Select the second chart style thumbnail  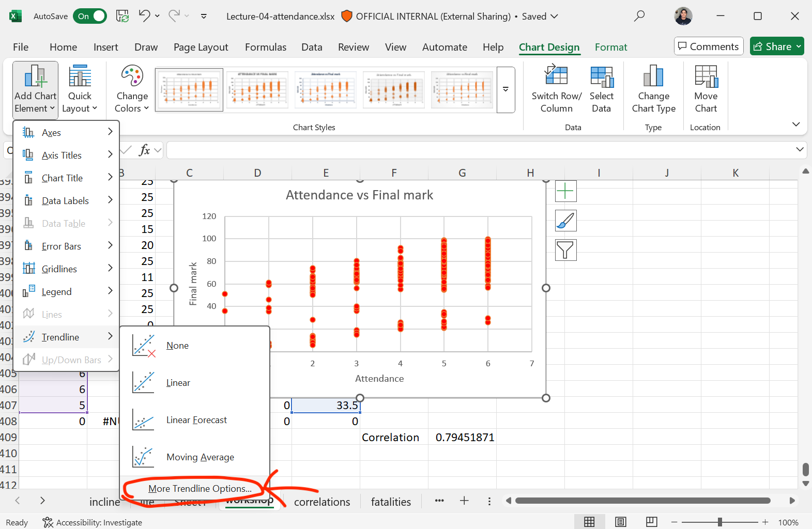[x=257, y=89]
